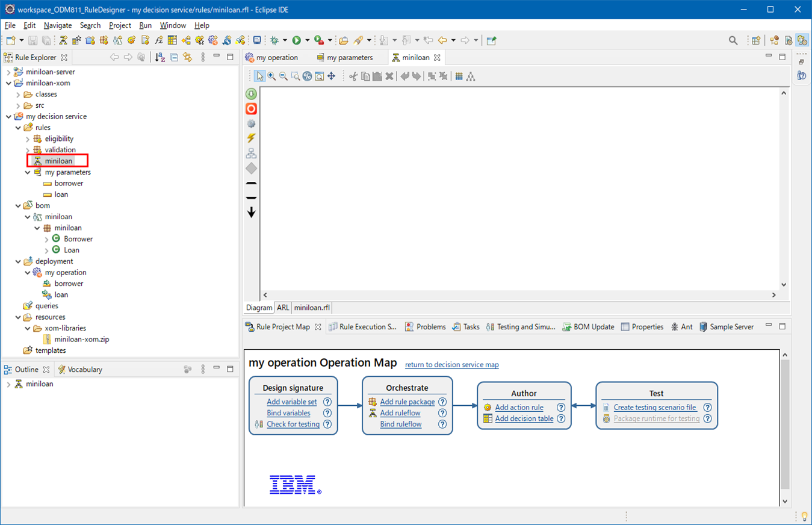Image resolution: width=812 pixels, height=525 pixels.
Task: Pick the down arrow transition palette tool
Action: [x=251, y=212]
